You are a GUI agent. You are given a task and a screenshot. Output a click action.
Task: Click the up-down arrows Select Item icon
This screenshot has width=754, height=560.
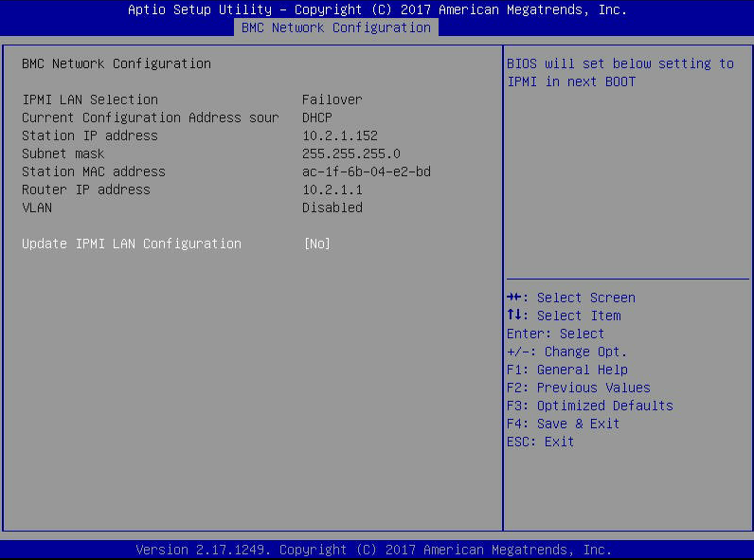(x=514, y=316)
